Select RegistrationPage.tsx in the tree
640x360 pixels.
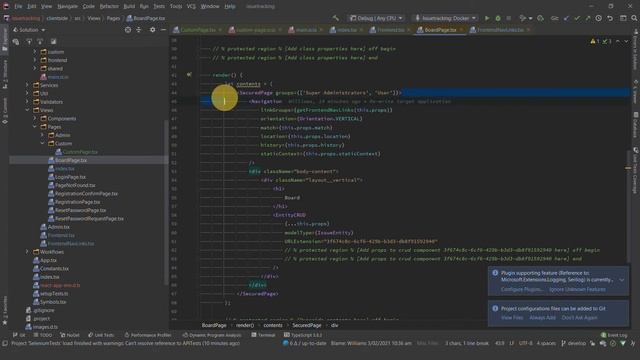(x=77, y=202)
